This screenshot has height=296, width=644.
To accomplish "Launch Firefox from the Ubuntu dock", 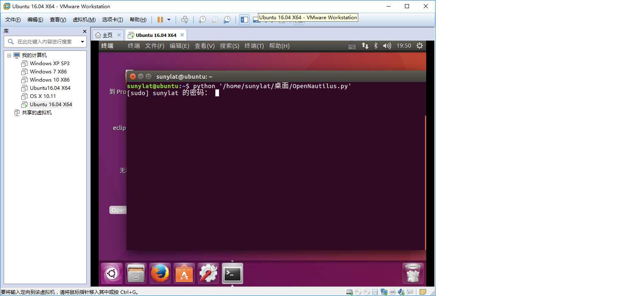I will [160, 273].
